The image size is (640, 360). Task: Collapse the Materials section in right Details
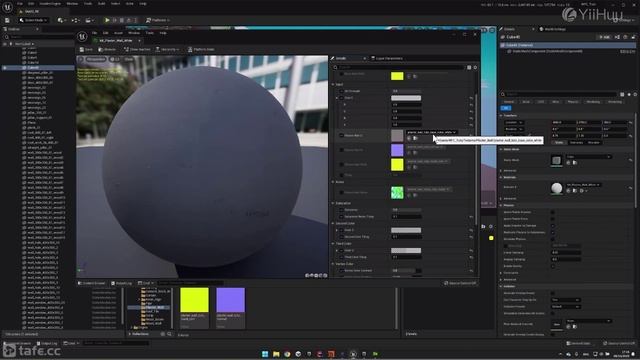(x=501, y=178)
